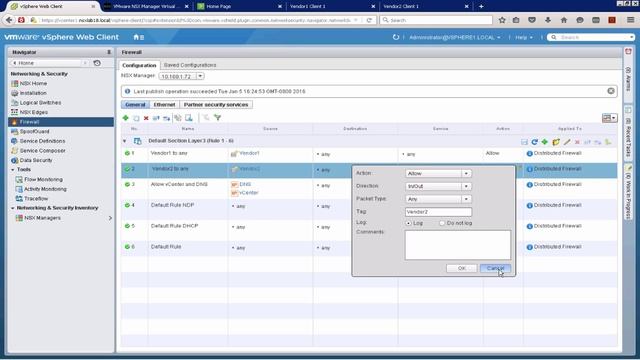
Task: Toggle enabled status icon of rule 4
Action: tap(127, 205)
